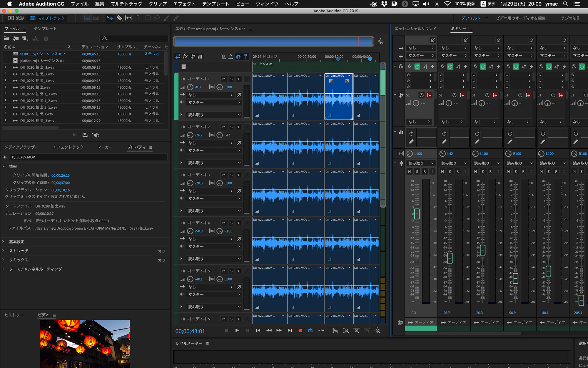Open オーディオ 2 automation 読み取り dropdown
Viewport: 588px width, 368px height.
point(214,163)
